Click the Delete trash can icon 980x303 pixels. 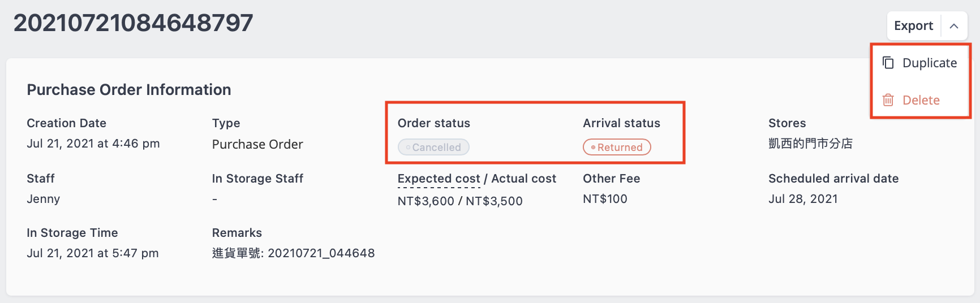click(888, 100)
